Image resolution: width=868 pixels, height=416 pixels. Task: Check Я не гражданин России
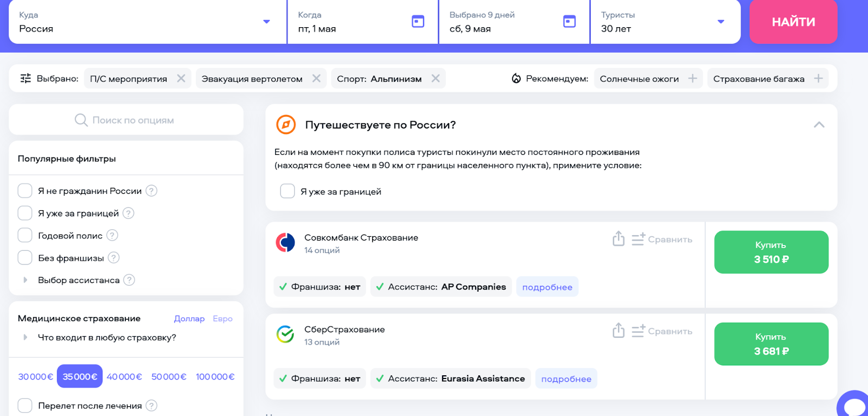click(x=25, y=191)
